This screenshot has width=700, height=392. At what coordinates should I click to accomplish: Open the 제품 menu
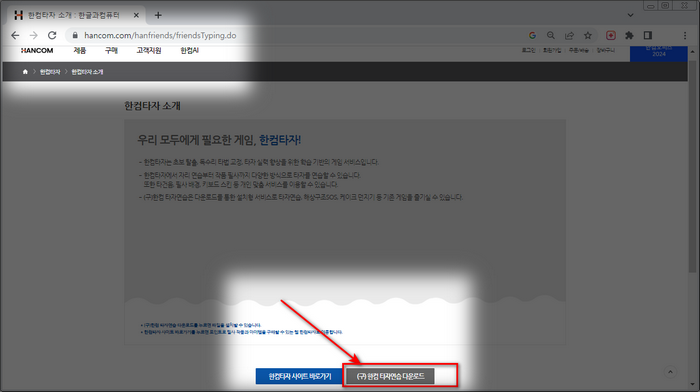coord(79,50)
